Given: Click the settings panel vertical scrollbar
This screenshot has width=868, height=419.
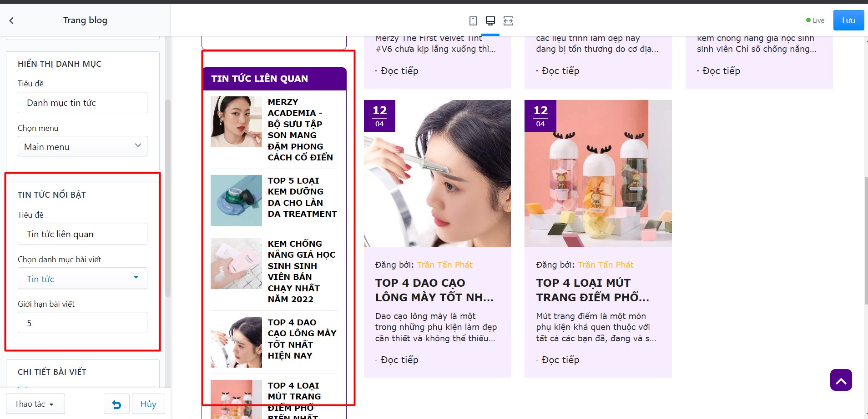Looking at the screenshot, I should tap(167, 198).
